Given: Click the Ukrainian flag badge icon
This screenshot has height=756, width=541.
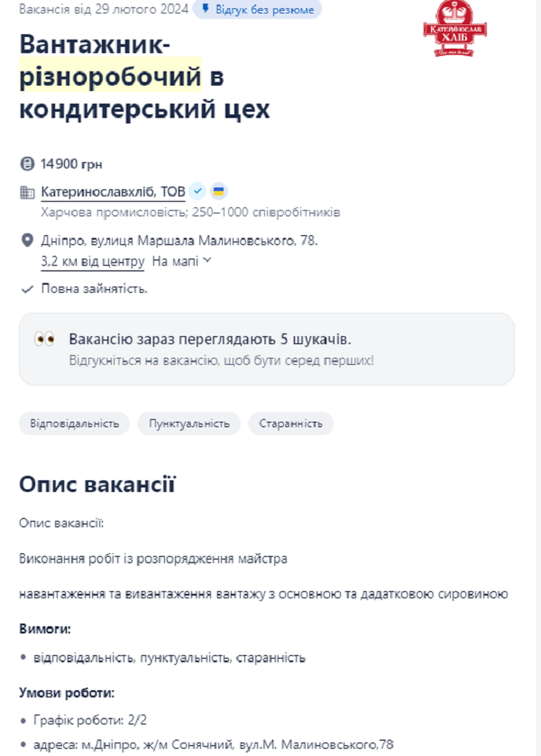Looking at the screenshot, I should point(218,191).
